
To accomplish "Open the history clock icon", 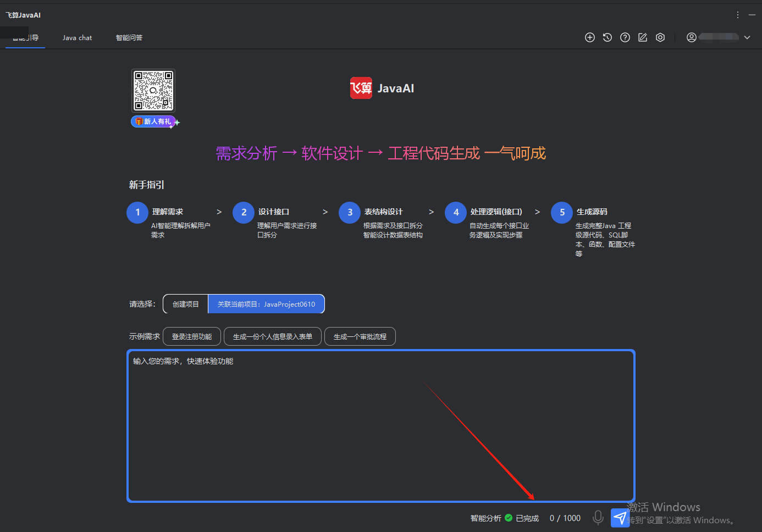I will 608,37.
